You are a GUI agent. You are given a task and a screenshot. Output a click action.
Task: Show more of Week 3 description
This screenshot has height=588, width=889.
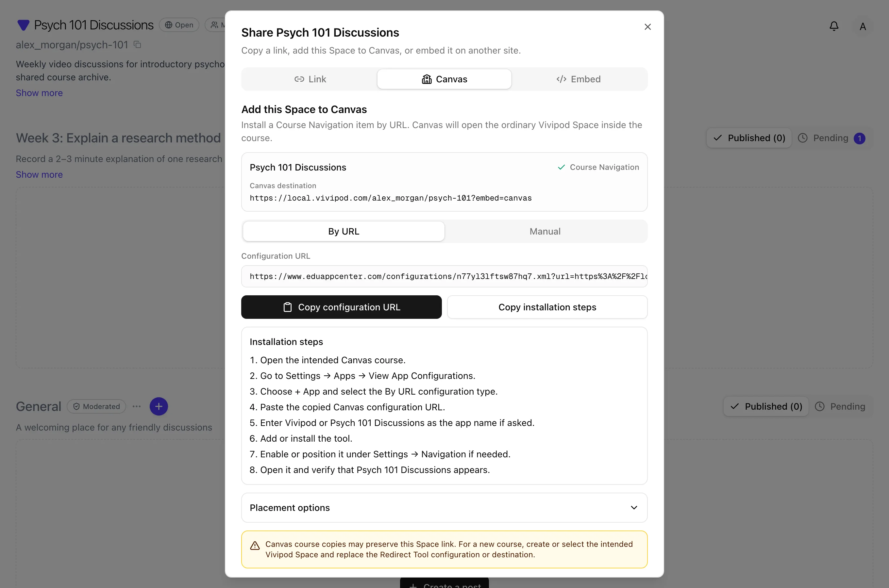coord(39,174)
